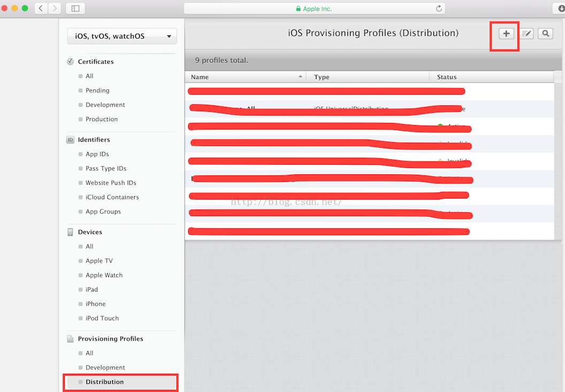Open the iOS, tvOS, watchOS platform dropdown
Screen dimensions: 565x392
(x=122, y=36)
